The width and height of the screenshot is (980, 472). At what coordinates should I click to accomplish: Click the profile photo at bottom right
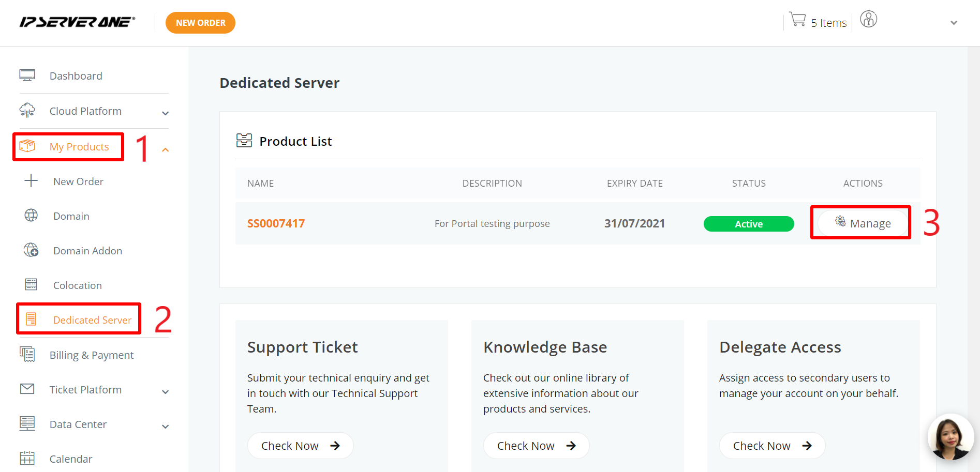[951, 437]
